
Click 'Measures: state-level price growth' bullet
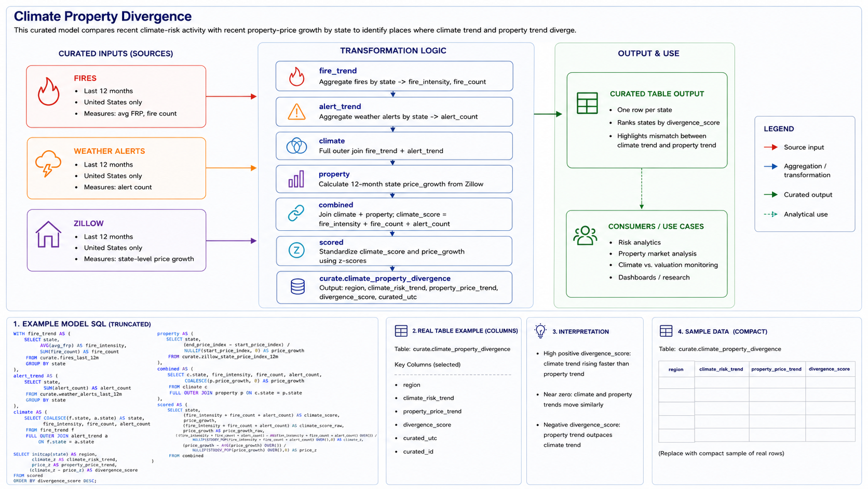coord(139,259)
